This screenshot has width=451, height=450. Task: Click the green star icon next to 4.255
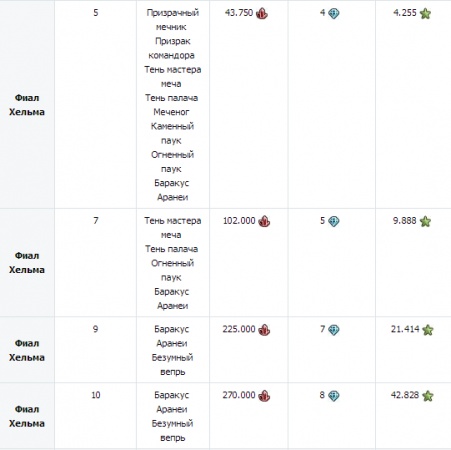click(x=425, y=13)
